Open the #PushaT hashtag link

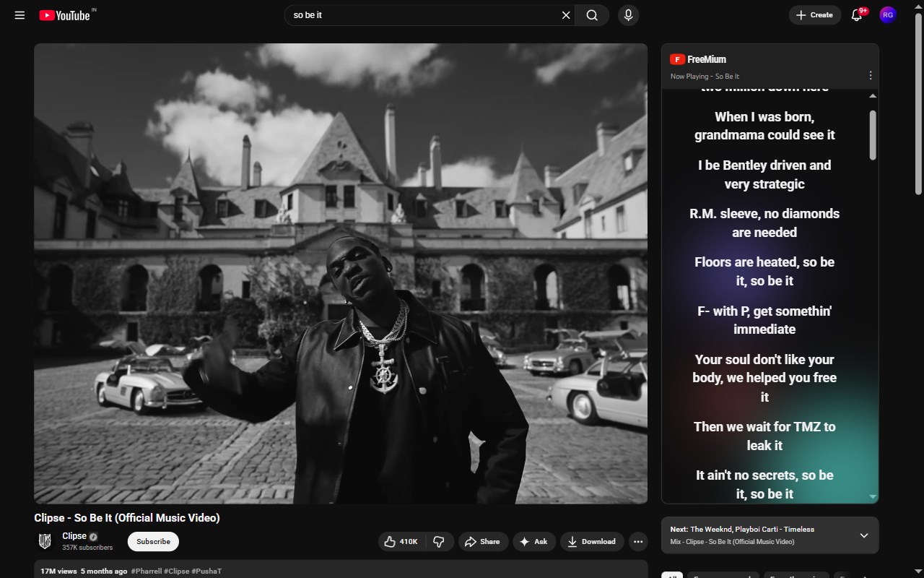tap(206, 571)
